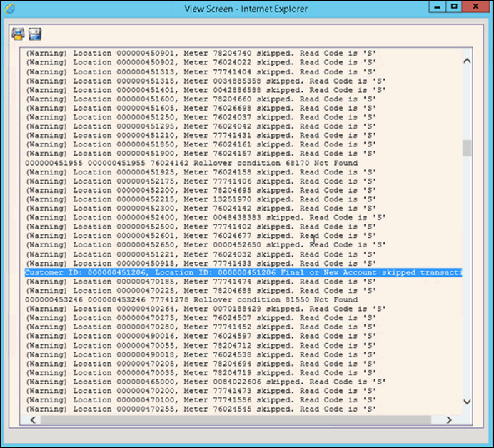
Task: Maximize the View Screen window
Action: [454, 6]
